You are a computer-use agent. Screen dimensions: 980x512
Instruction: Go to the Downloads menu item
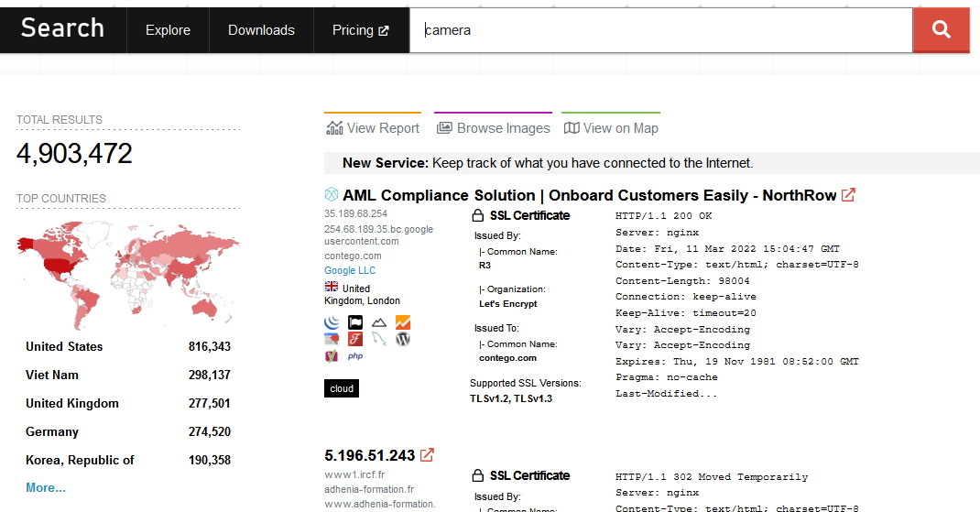point(261,30)
